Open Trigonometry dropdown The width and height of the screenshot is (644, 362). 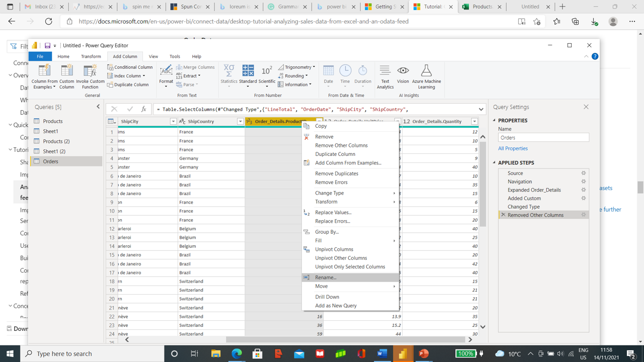[297, 67]
